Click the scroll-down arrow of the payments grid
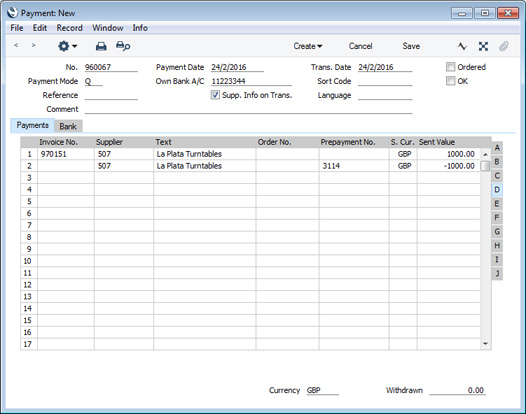Viewport: 526px width, 414px height. click(x=485, y=344)
